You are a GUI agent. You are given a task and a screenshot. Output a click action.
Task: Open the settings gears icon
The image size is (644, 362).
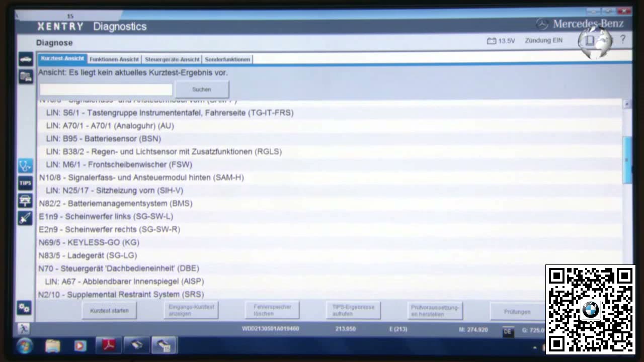tap(24, 307)
